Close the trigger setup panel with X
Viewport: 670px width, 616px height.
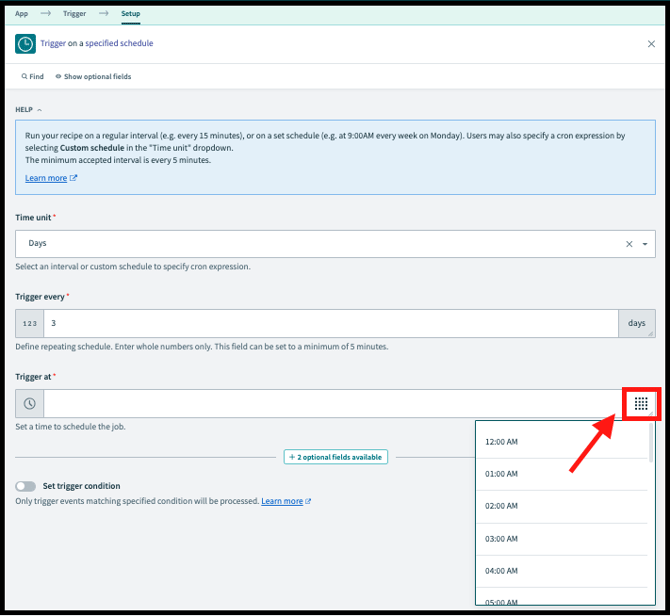pos(651,44)
